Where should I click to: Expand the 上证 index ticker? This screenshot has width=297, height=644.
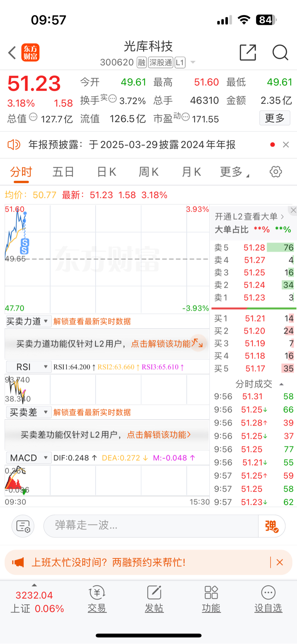click(37, 599)
